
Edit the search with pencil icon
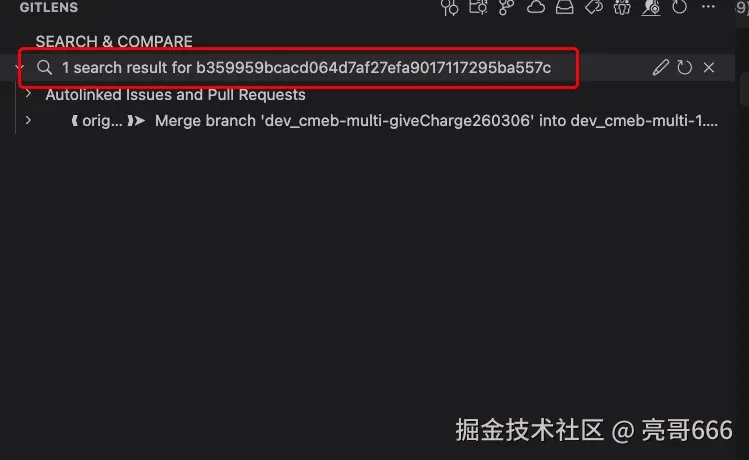click(x=661, y=67)
